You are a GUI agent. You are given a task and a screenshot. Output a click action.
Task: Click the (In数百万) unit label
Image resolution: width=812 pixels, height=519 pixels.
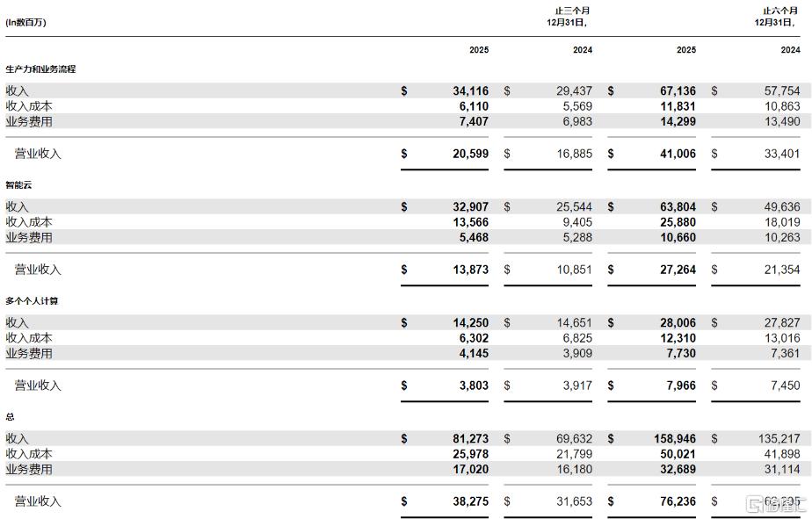coord(25,22)
